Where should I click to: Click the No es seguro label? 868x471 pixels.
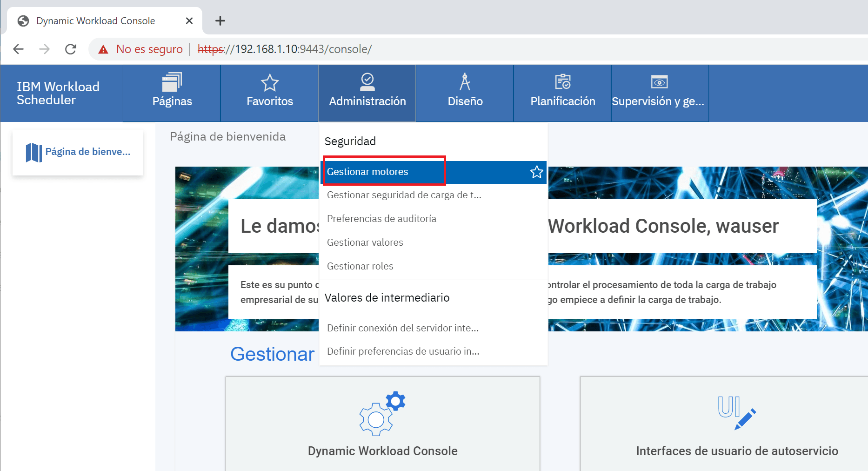click(149, 49)
